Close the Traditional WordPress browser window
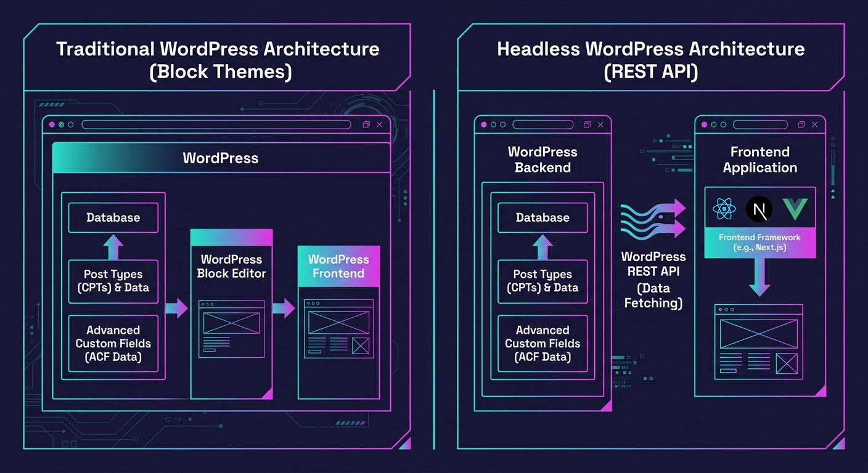The image size is (868, 473). coord(379,124)
